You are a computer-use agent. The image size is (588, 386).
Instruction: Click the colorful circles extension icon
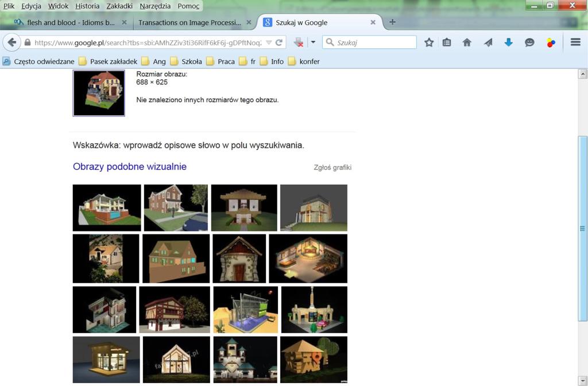551,43
